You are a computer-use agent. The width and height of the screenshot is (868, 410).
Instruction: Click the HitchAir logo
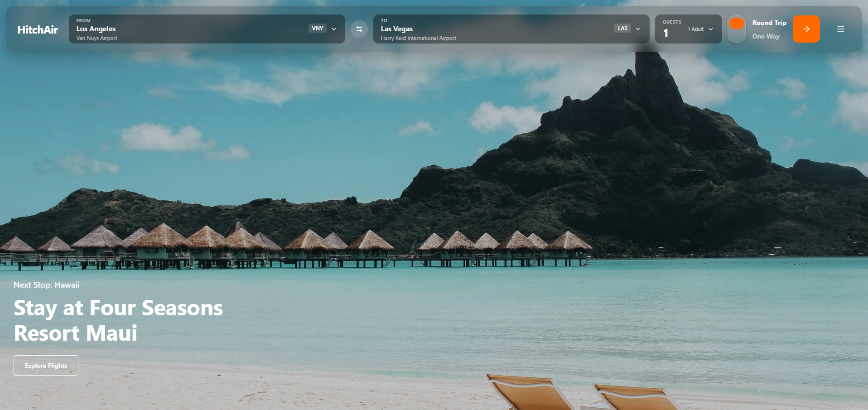(x=38, y=29)
